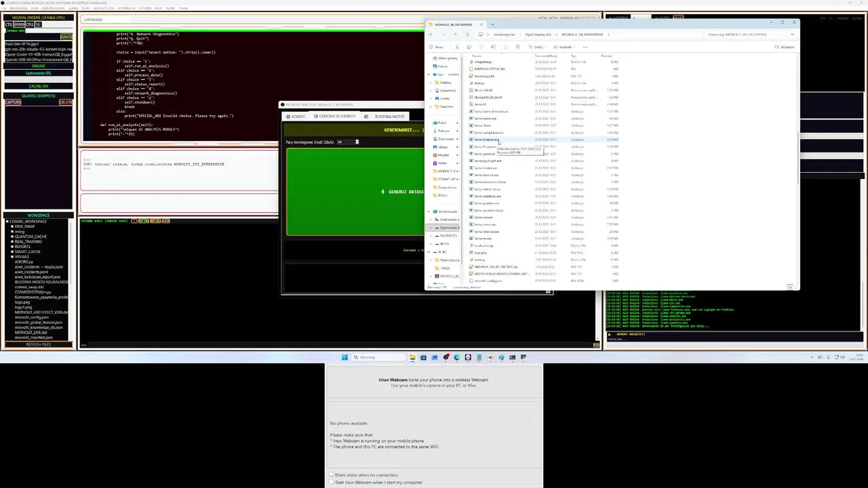Screen dimensions: 868x488
Task: Click the green GENERUJ DATASET button
Action: tap(355, 192)
